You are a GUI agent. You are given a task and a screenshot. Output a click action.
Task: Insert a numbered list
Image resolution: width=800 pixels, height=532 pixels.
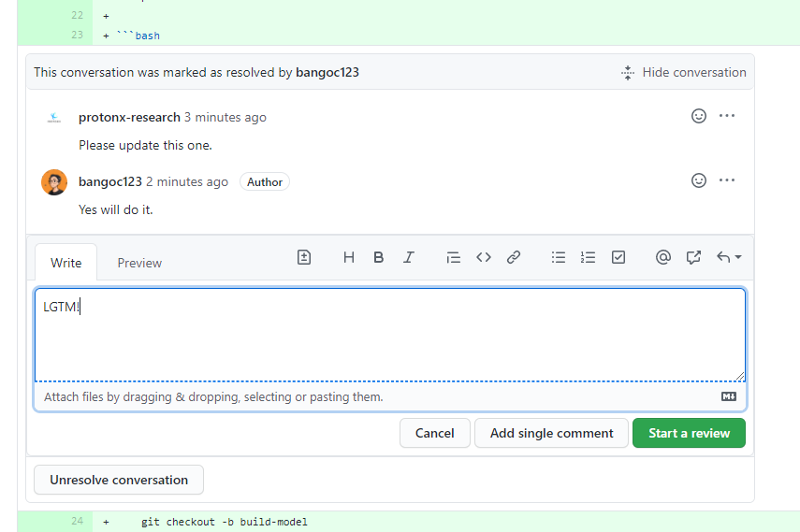click(588, 257)
